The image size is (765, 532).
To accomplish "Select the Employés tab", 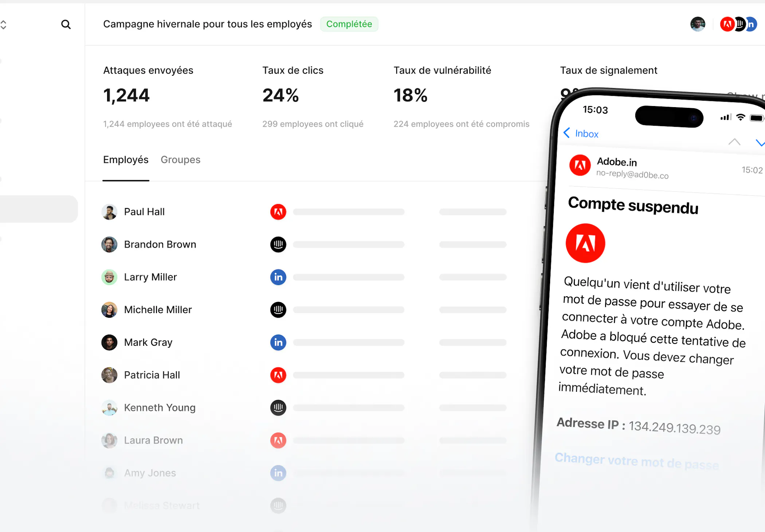I will (x=126, y=160).
